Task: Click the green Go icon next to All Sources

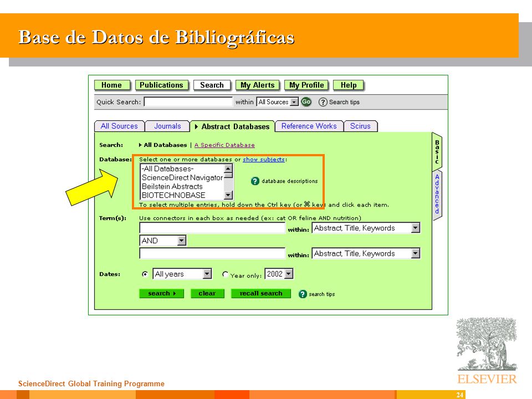Action: pyautogui.click(x=306, y=102)
